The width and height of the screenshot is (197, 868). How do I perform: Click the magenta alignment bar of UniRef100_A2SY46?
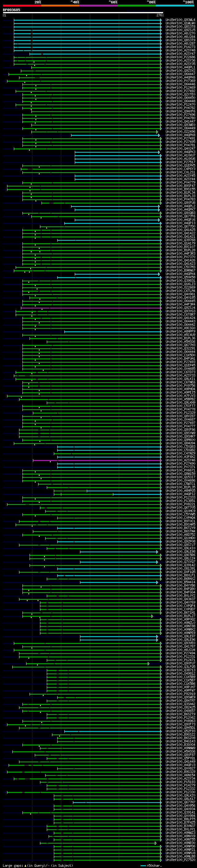tap(97, 460)
